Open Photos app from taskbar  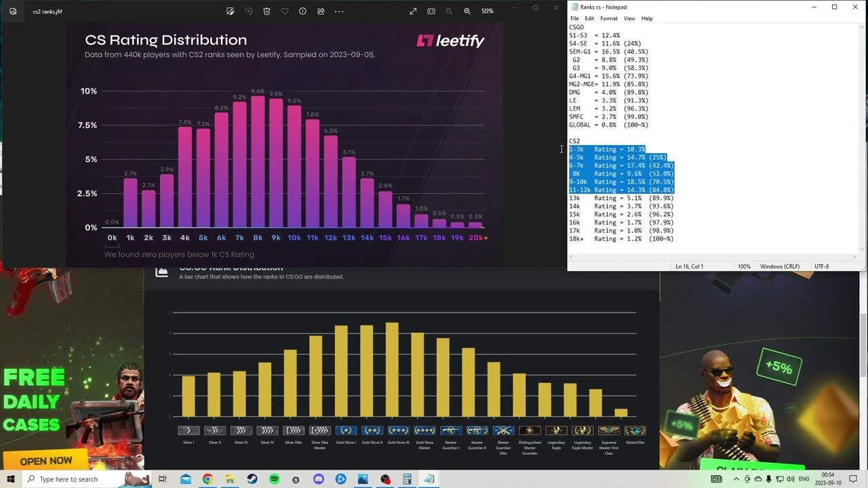[x=363, y=479]
